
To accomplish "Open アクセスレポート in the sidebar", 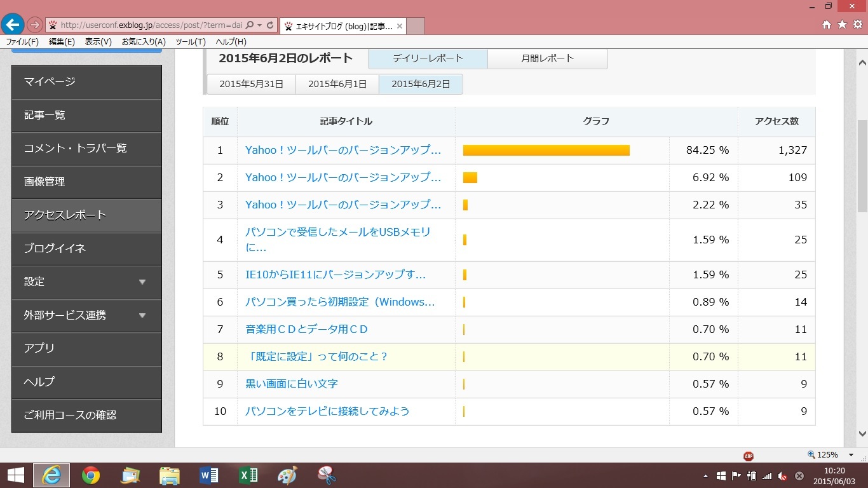I will pyautogui.click(x=86, y=215).
